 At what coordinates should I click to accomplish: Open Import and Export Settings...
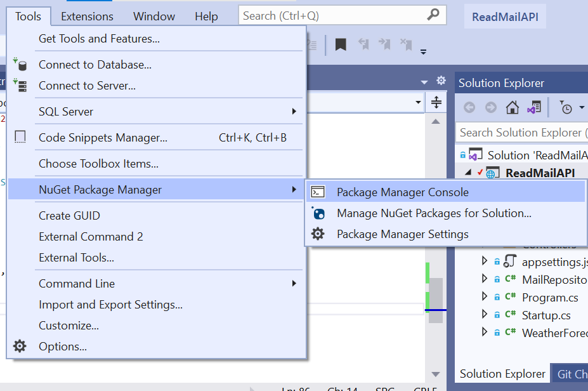[x=157, y=305]
